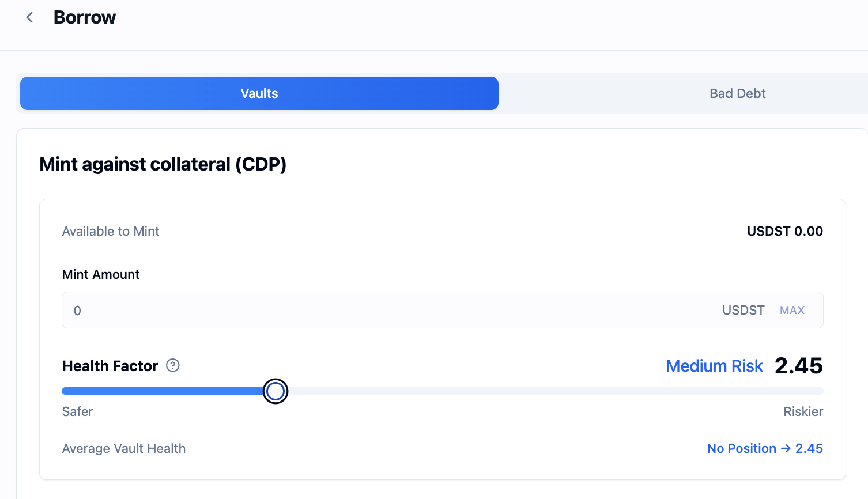The height and width of the screenshot is (499, 868).
Task: Select the Mint against collateral (CDP) heading
Action: (x=163, y=164)
